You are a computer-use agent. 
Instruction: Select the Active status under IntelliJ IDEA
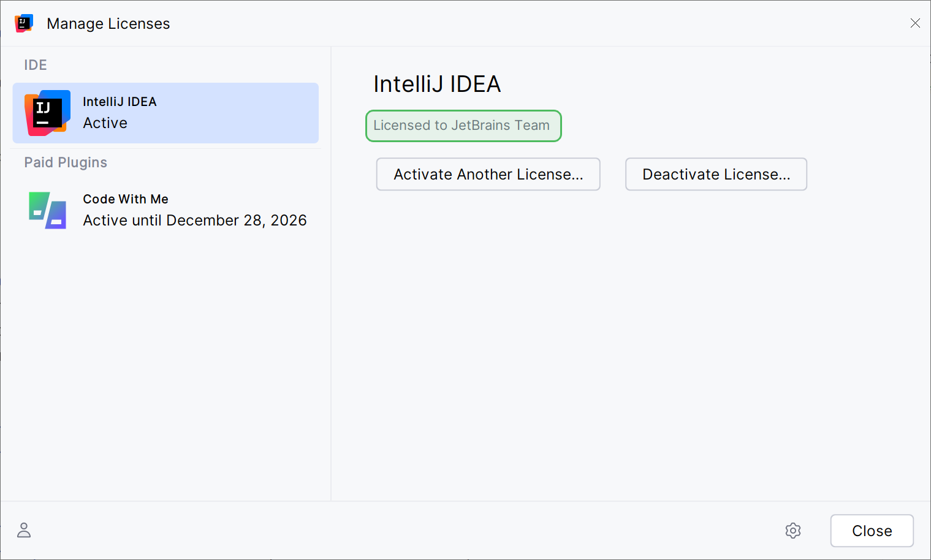point(105,123)
